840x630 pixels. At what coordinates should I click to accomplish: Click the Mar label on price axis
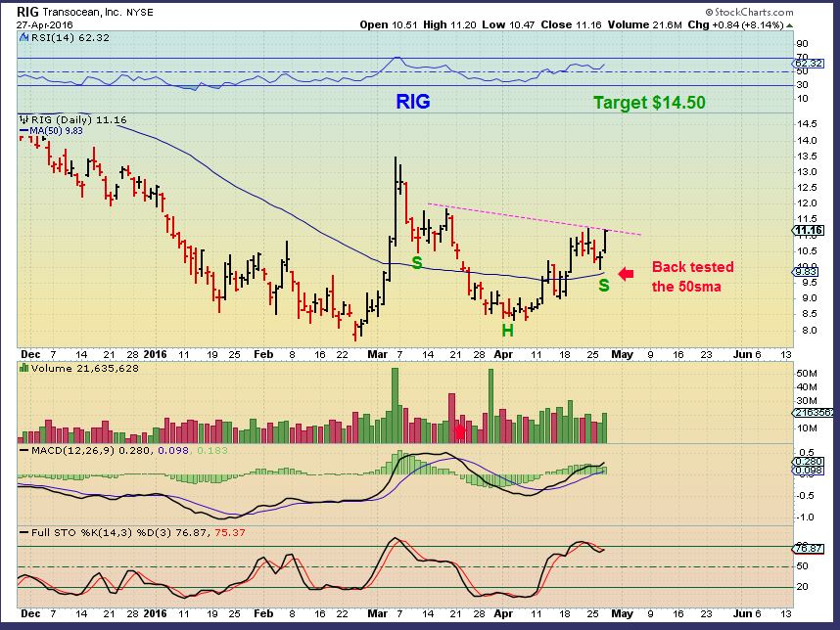pyautogui.click(x=378, y=354)
